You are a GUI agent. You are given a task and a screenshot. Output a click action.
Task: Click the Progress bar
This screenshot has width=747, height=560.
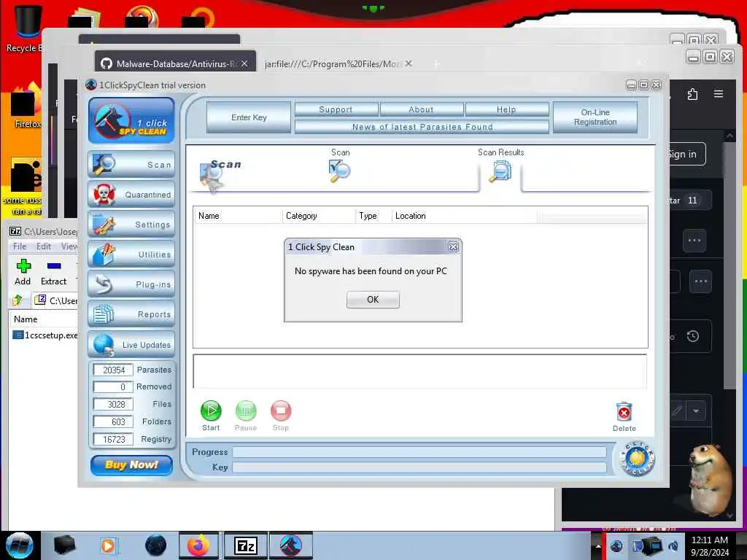tap(419, 452)
